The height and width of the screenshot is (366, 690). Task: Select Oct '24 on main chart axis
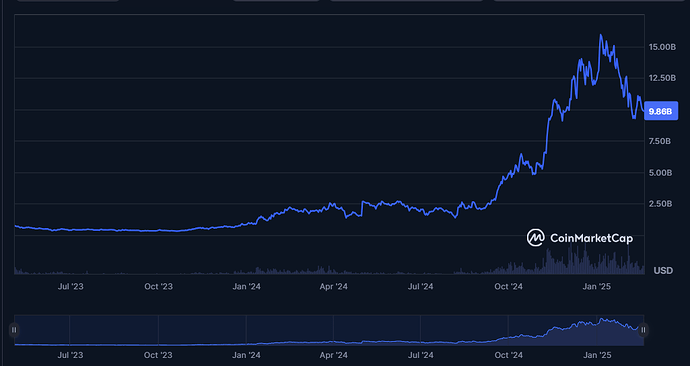(x=508, y=286)
